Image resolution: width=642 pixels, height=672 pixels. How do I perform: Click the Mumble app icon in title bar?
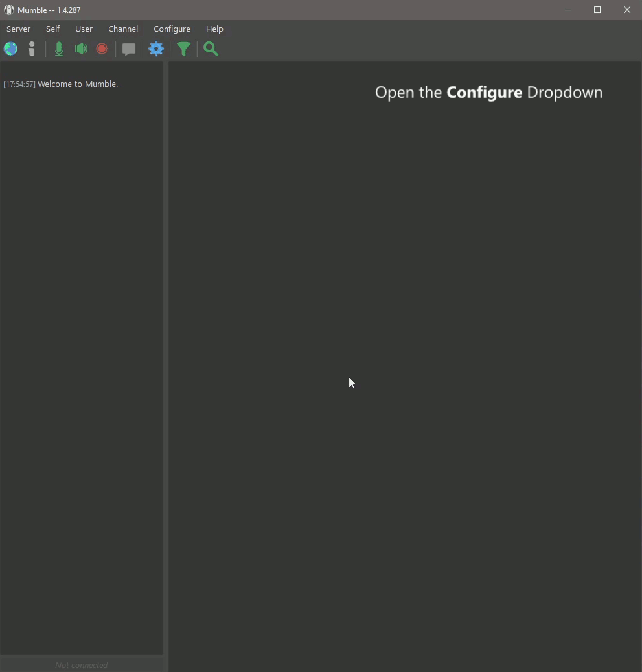click(9, 10)
